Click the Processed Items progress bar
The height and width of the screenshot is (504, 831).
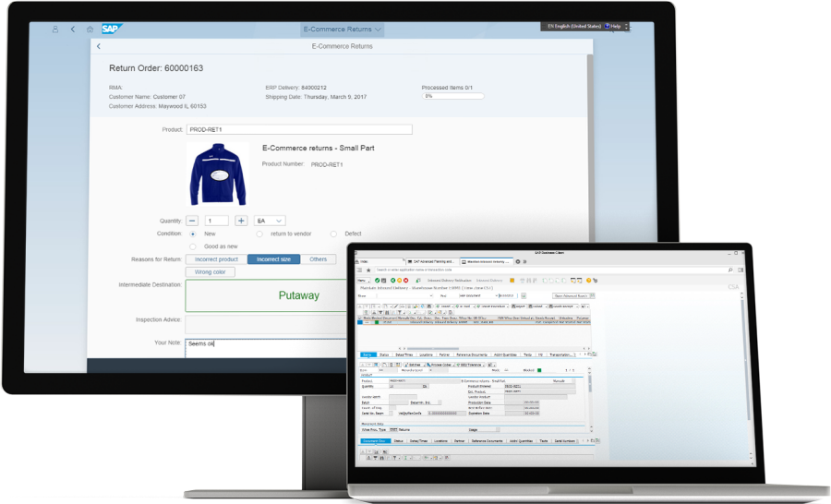click(x=452, y=96)
